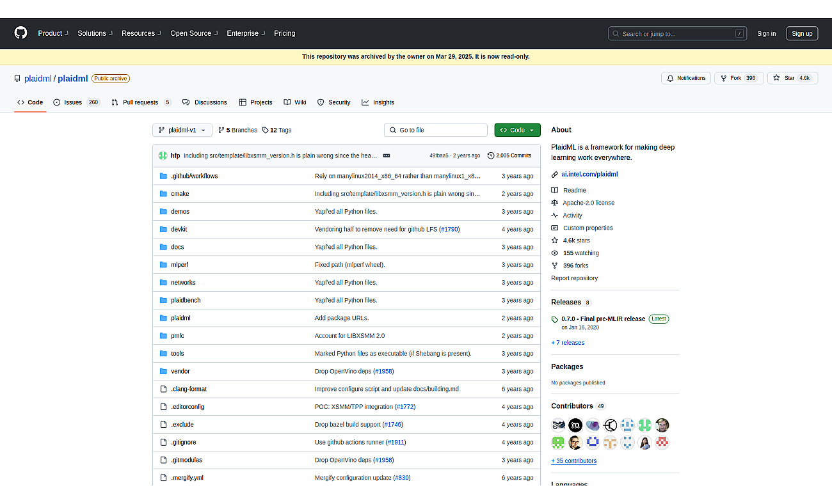Open the Discussions tab
Screen dimensions: 832x504
click(205, 102)
